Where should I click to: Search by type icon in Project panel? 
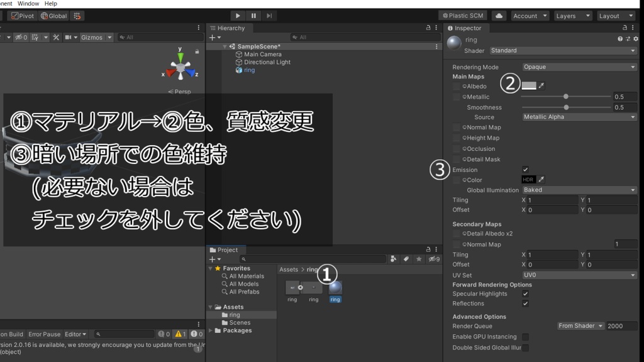pos(394,259)
